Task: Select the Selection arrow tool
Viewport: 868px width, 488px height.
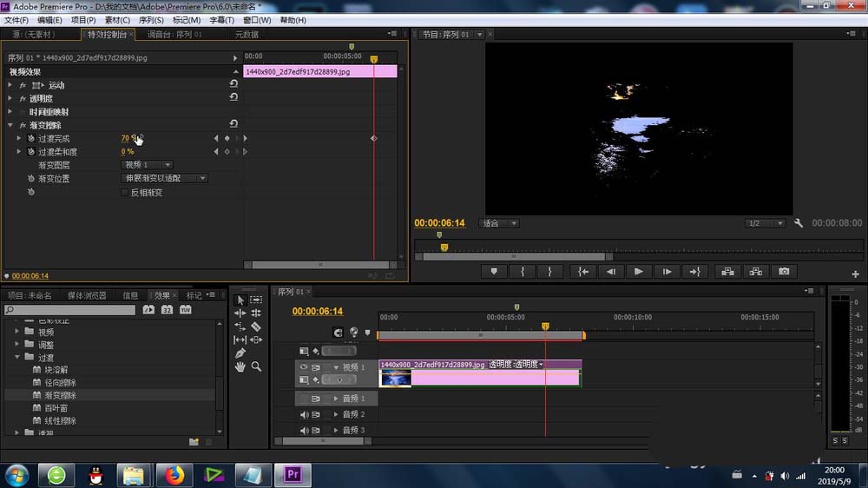Action: pos(240,300)
